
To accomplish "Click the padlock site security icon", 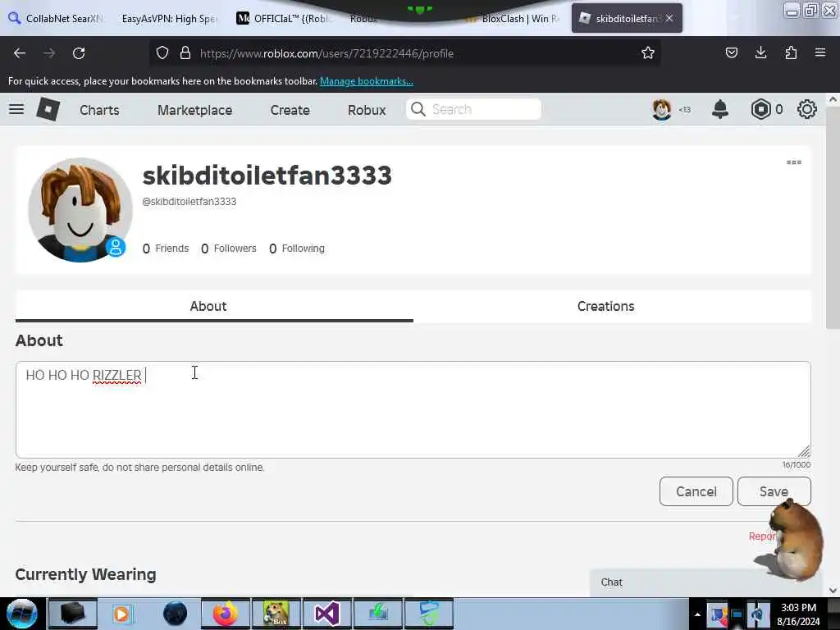I will click(185, 53).
